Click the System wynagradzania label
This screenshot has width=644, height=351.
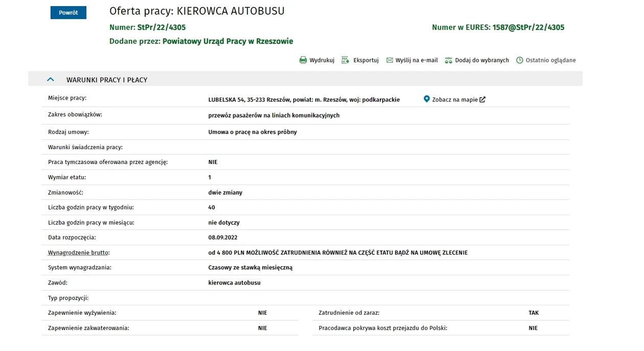(80, 267)
